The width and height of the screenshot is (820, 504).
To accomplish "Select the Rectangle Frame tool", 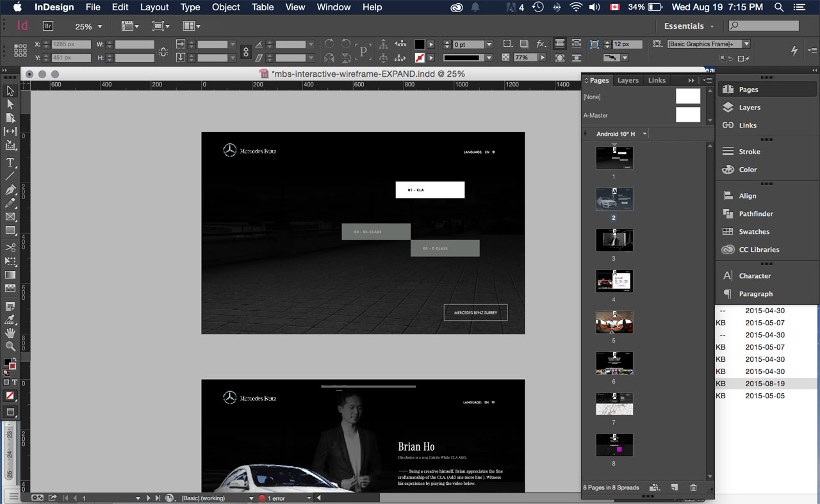I will coord(10,217).
